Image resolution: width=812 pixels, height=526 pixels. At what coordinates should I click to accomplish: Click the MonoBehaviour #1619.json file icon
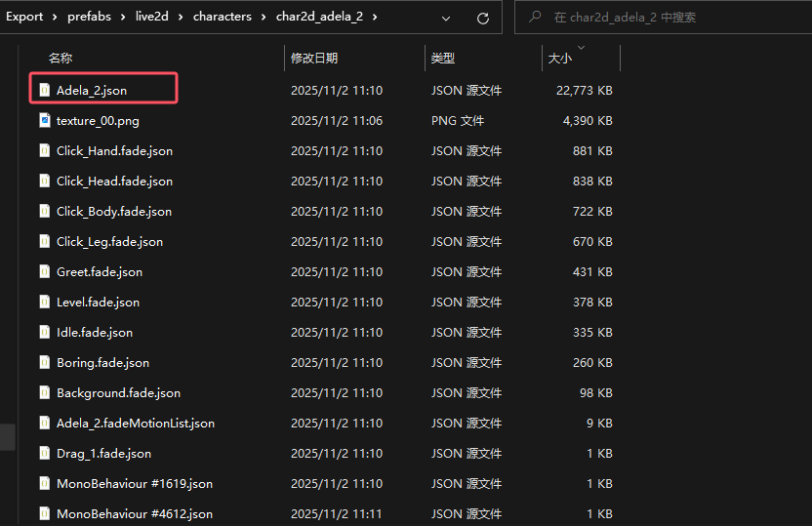45,483
